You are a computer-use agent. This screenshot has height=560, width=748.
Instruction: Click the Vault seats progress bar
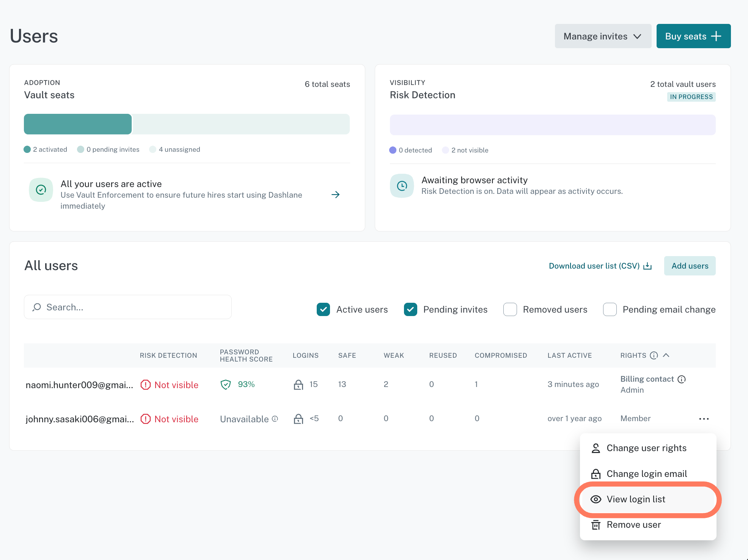(x=187, y=124)
